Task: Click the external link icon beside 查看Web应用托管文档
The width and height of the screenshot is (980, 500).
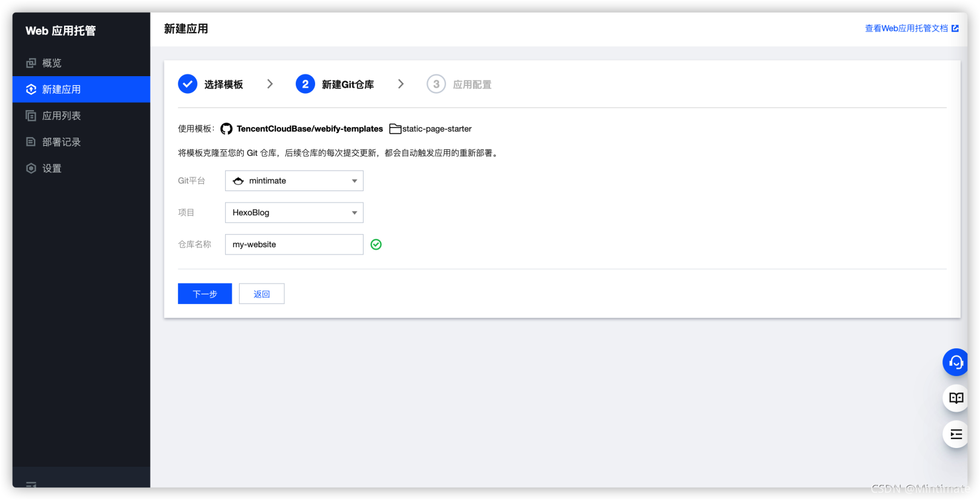Action: click(x=955, y=28)
